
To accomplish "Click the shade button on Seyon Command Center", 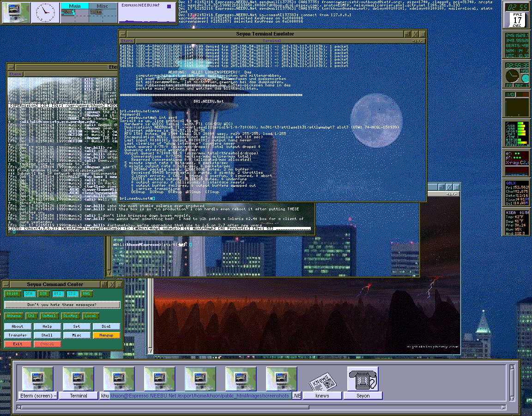I will [x=104, y=284].
